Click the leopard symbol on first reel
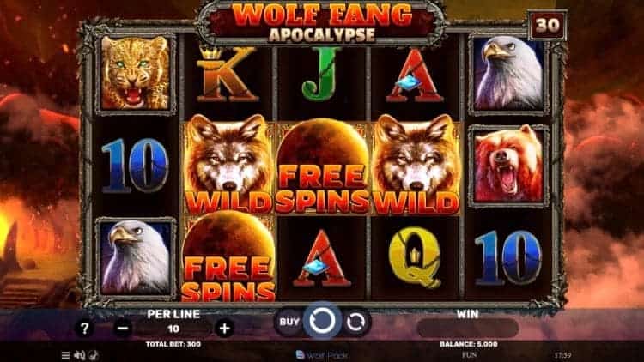Screen dimensions: 644x362 [x=136, y=73]
